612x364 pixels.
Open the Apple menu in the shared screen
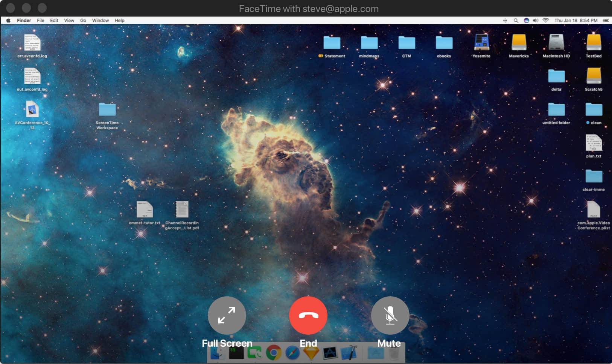point(8,20)
